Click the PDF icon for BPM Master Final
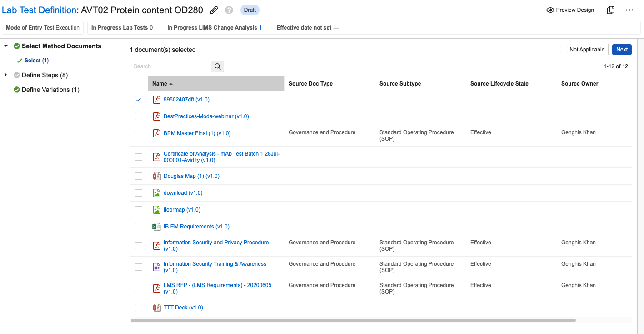 [x=157, y=133]
